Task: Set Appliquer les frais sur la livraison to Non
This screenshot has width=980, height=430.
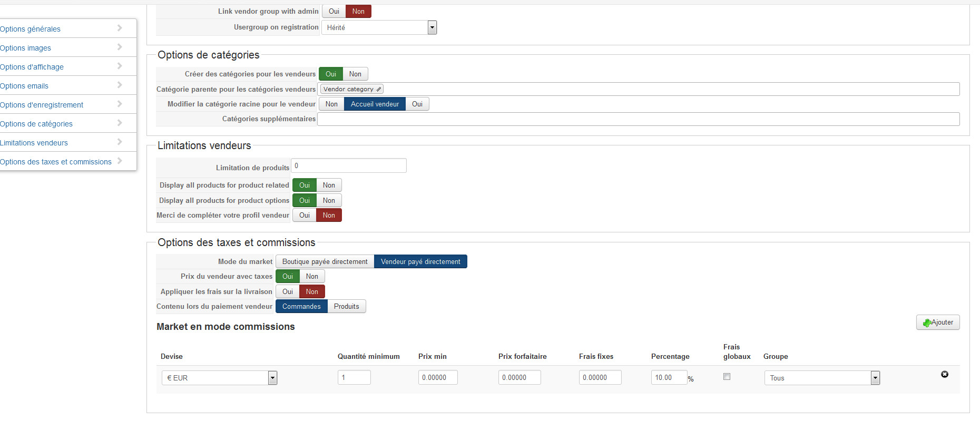Action: 312,291
